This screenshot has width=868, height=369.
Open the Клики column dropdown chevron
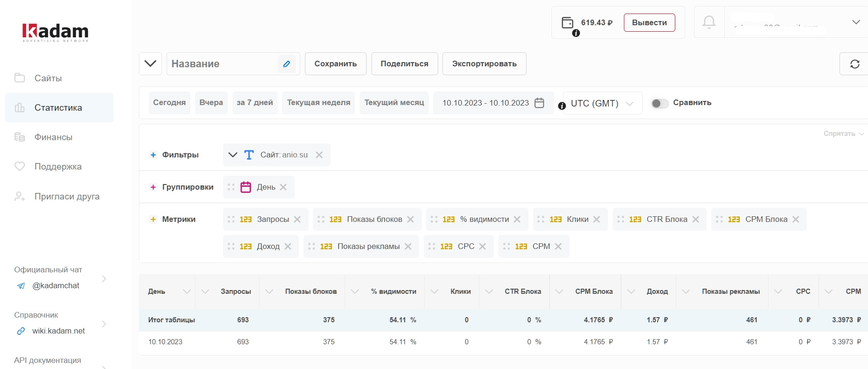click(434, 291)
